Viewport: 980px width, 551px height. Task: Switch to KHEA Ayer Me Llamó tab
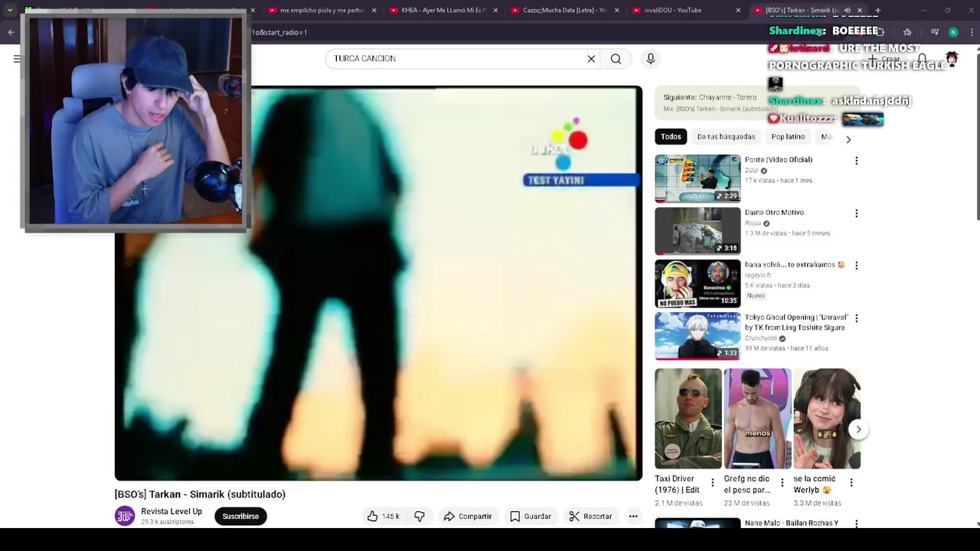(443, 11)
